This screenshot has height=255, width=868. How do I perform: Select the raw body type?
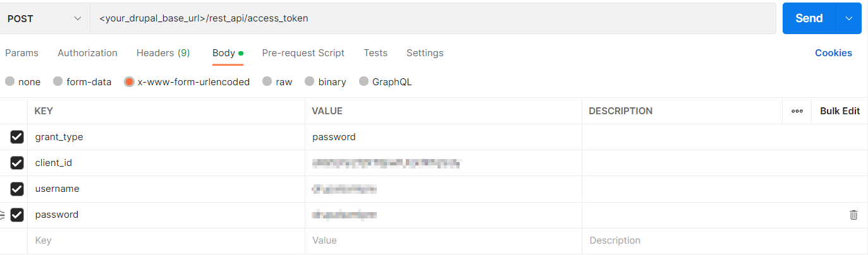[x=267, y=82]
